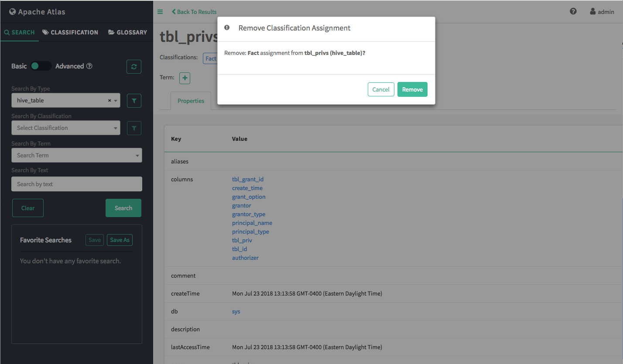This screenshot has height=364, width=623.
Task: Toggle Basic/Advanced search switch
Action: pos(41,66)
